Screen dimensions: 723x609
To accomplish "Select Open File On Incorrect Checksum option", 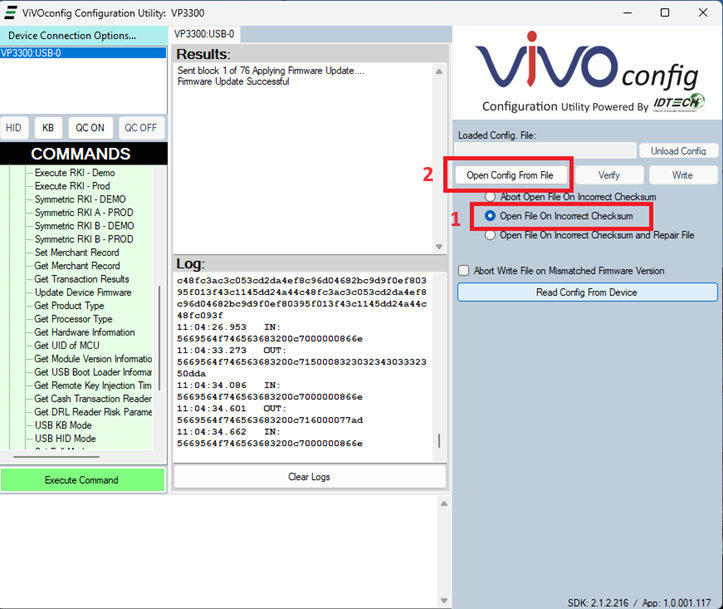I will pos(490,216).
